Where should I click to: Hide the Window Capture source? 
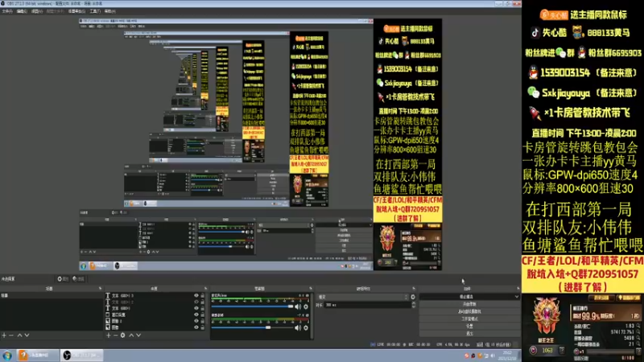pos(196,315)
